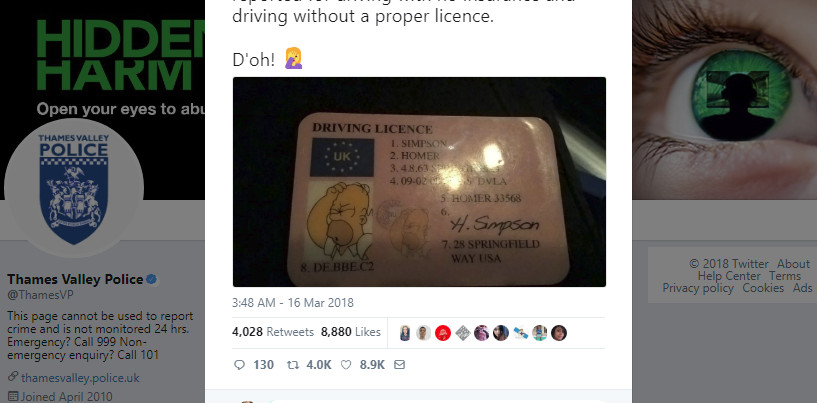Open the red avatar in the likers row
Screen dimensions: 817x403
click(x=443, y=333)
